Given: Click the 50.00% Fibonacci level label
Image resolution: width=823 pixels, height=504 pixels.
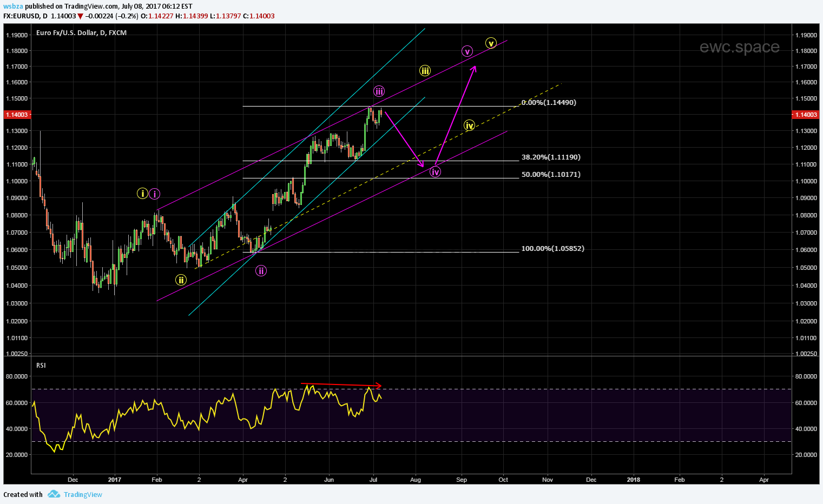Looking at the screenshot, I should [550, 175].
